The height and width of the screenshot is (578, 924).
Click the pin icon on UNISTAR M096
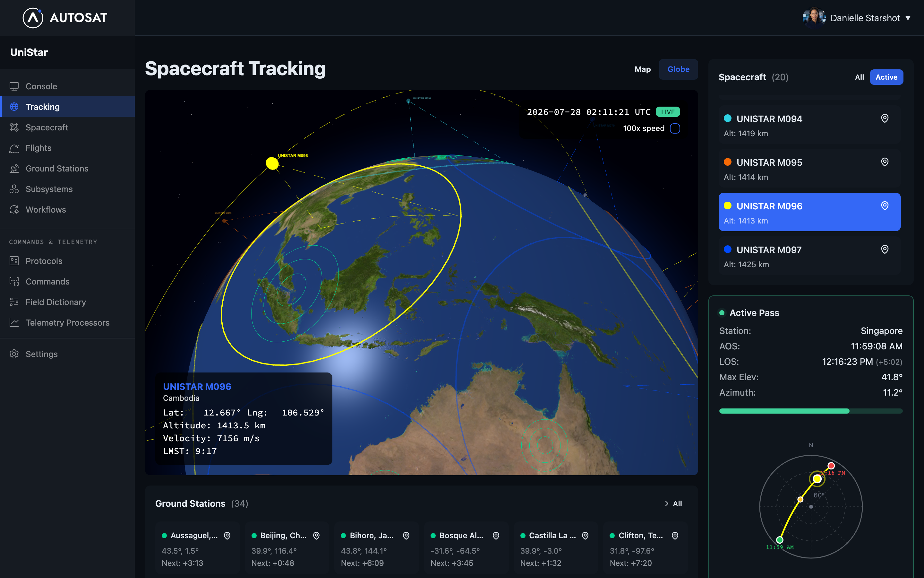point(884,206)
